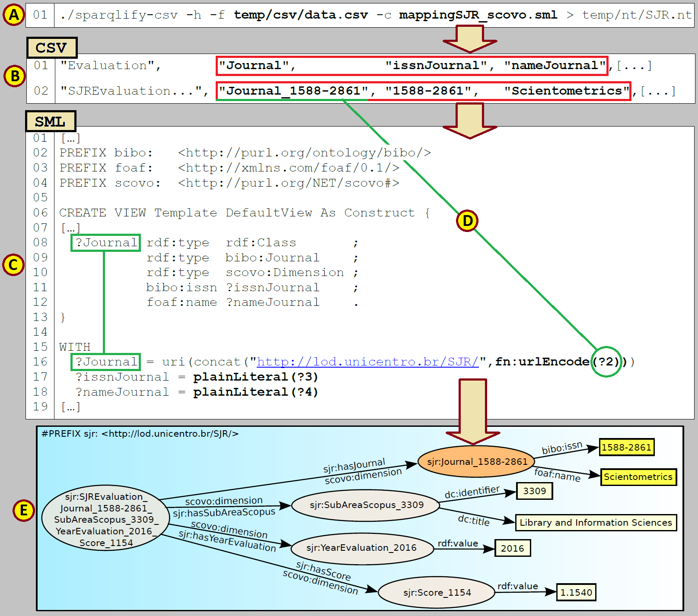The height and width of the screenshot is (616, 698).
Task: Select the yellow circle marker labeled E
Action: click(x=23, y=511)
